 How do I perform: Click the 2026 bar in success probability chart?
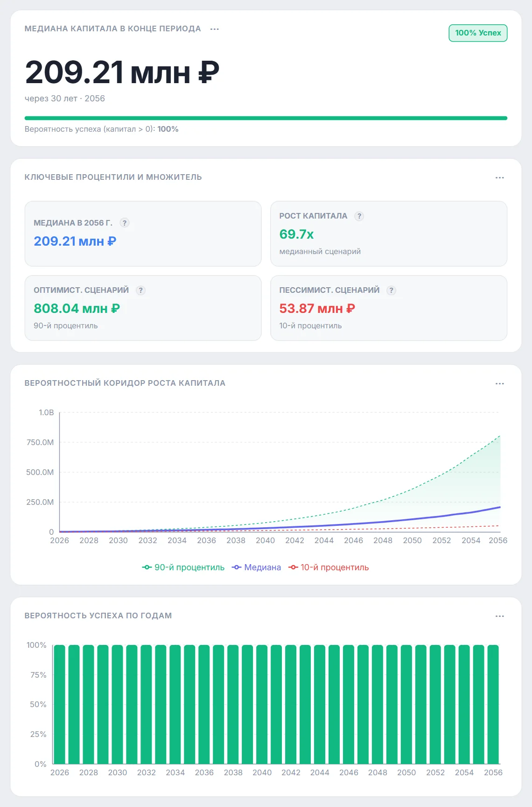pos(60,704)
